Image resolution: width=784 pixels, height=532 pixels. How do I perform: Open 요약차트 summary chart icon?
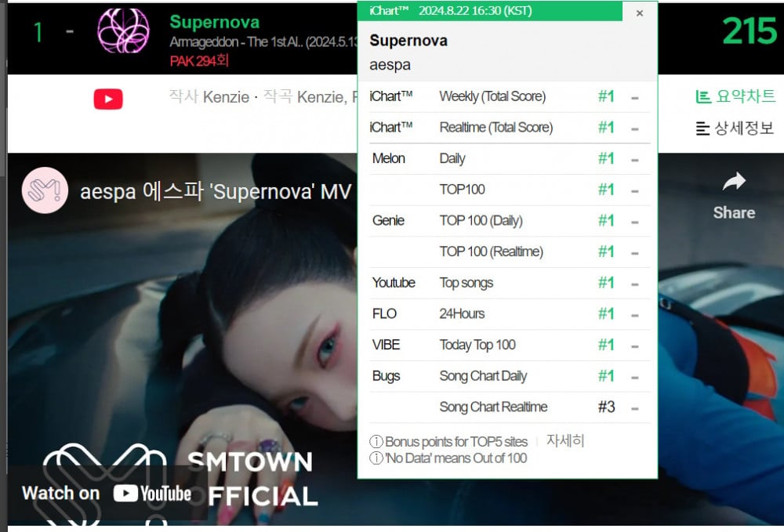click(x=703, y=97)
